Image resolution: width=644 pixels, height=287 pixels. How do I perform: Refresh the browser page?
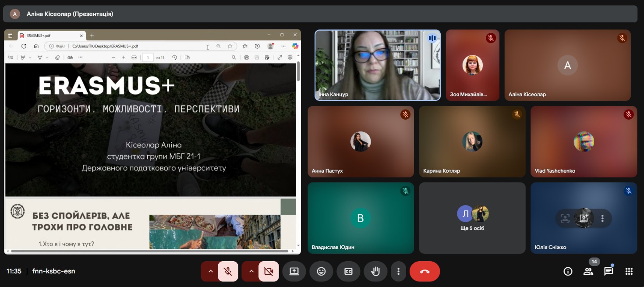[x=24, y=46]
